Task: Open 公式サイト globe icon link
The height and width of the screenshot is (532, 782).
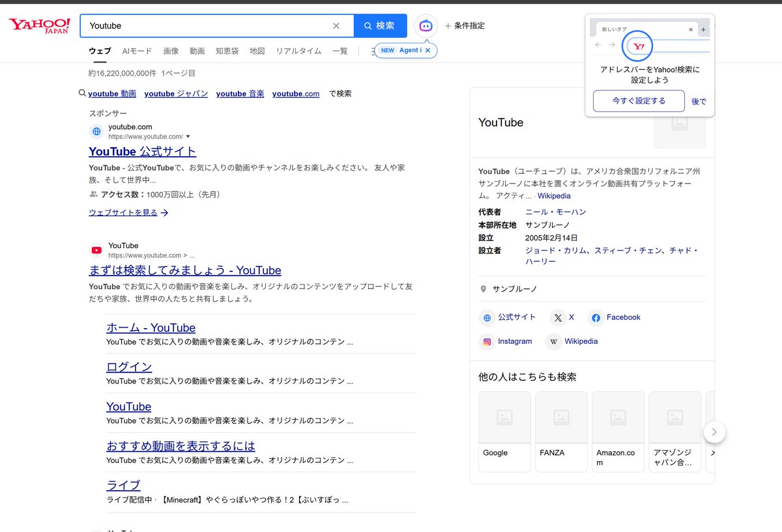Action: pos(486,318)
